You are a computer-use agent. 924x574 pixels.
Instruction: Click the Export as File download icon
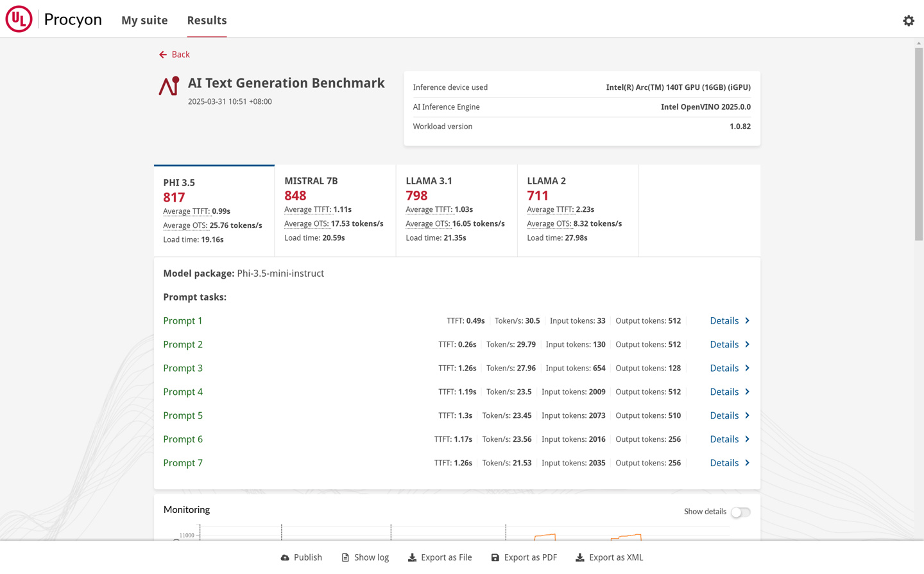click(x=412, y=558)
